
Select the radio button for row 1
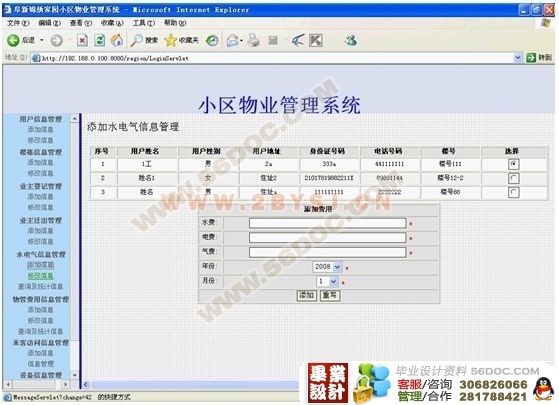coord(513,164)
